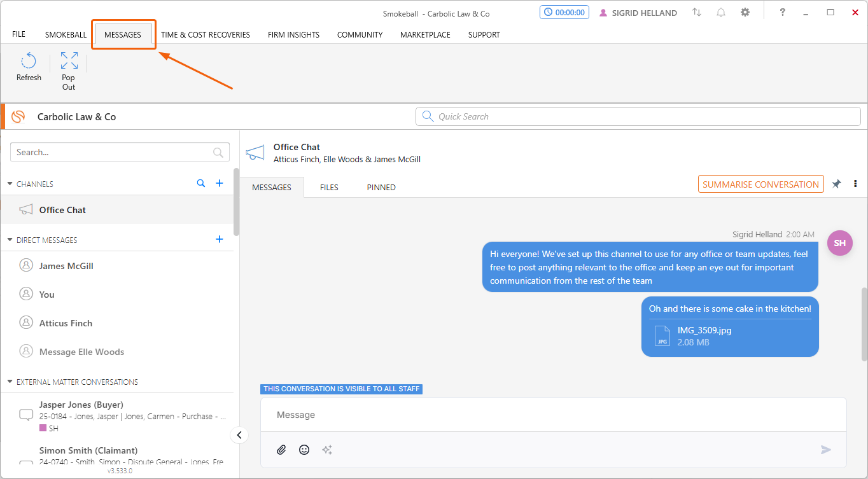Open the MARKETPLACE tab
This screenshot has width=868, height=479.
tap(425, 35)
